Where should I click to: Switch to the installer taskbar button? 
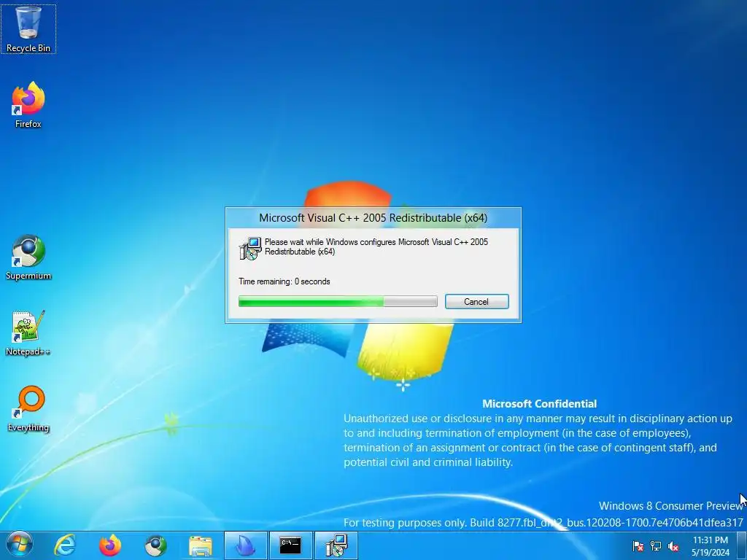tap(336, 545)
